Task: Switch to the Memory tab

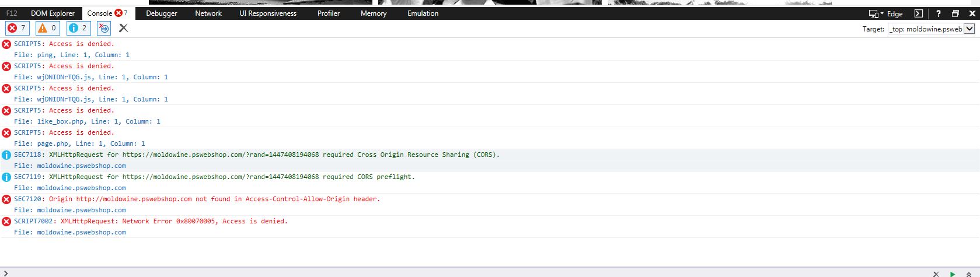Action: 374,13
